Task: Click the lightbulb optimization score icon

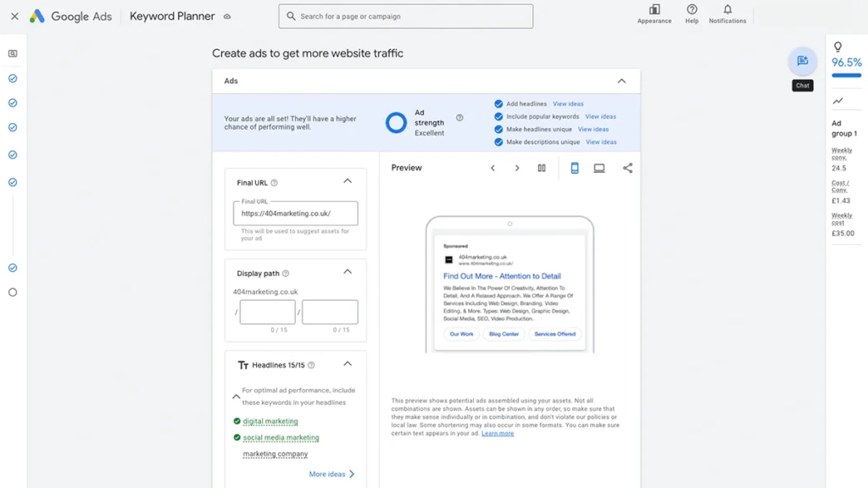Action: (838, 47)
